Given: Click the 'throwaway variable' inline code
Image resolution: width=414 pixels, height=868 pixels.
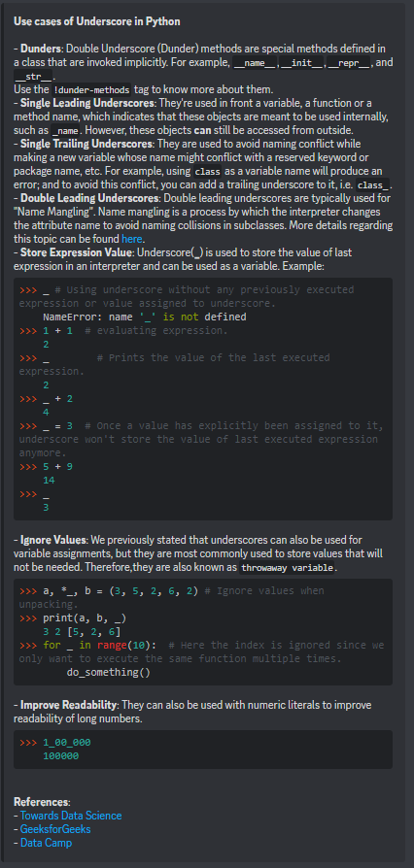Looking at the screenshot, I should tap(288, 568).
